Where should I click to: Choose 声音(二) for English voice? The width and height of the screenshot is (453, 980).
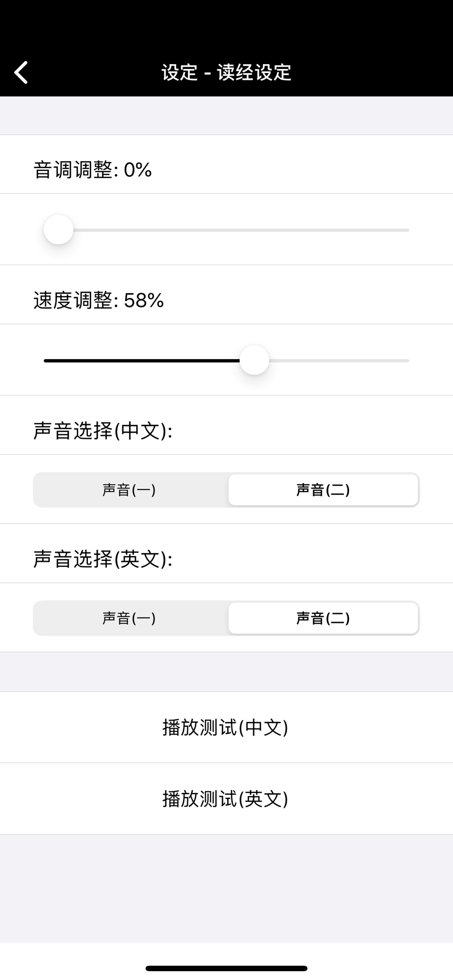coord(323,618)
